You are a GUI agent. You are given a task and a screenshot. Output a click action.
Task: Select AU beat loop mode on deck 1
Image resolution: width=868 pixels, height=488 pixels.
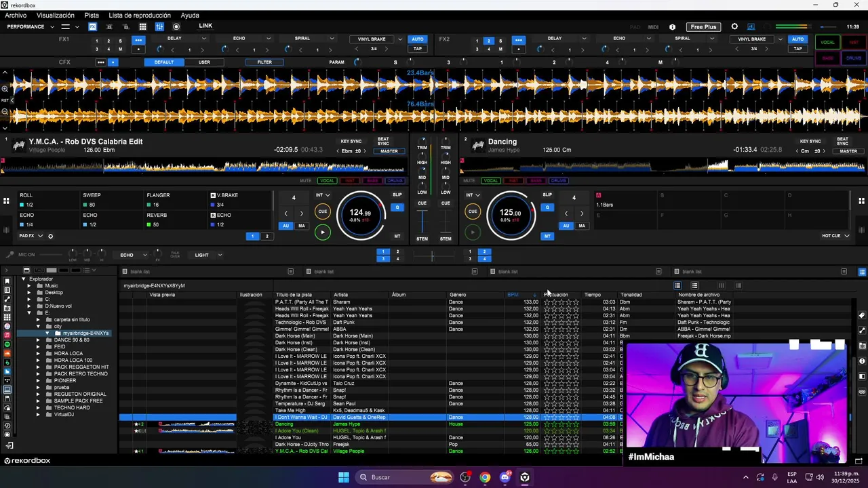[285, 226]
